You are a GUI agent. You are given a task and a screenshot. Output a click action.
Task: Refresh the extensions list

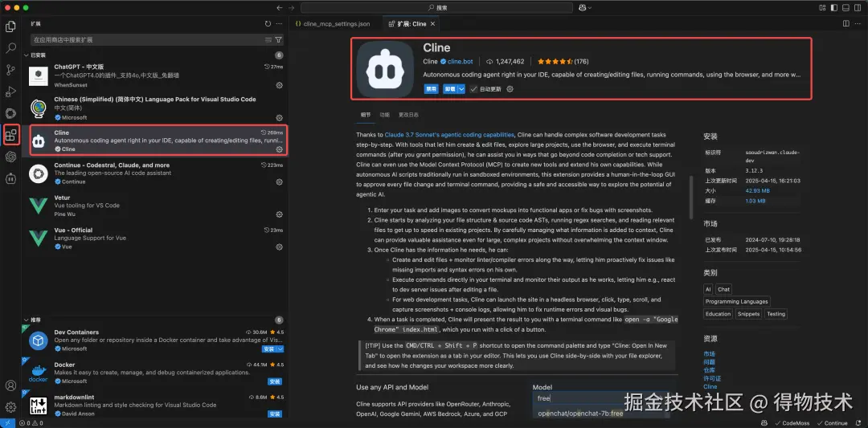tap(268, 24)
